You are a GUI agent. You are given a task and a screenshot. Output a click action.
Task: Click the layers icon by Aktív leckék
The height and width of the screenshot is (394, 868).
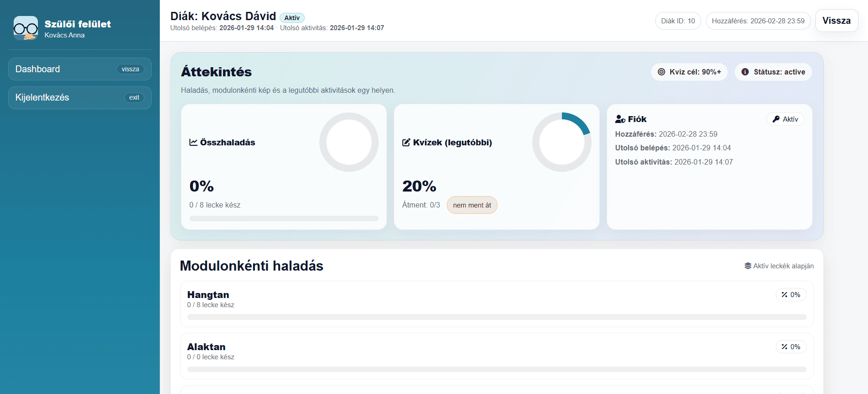tap(748, 266)
